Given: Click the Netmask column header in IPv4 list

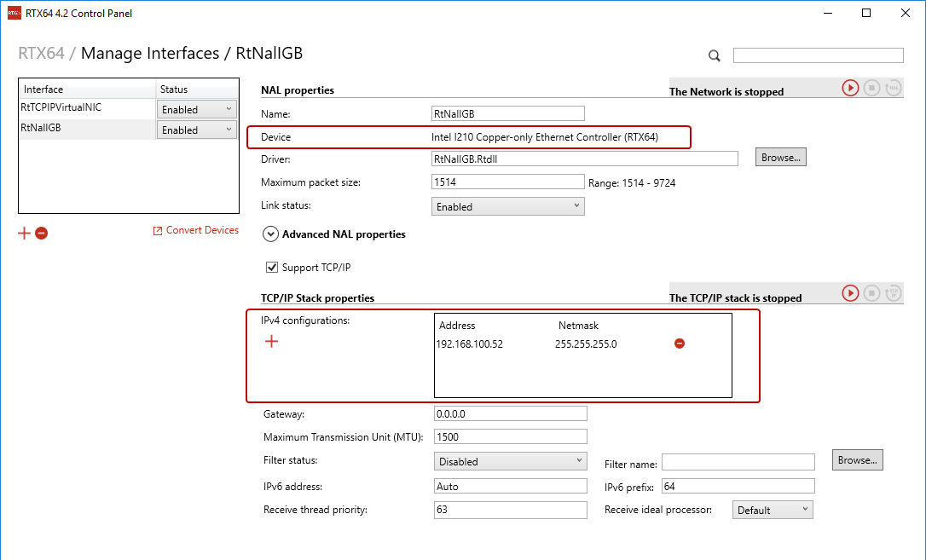Looking at the screenshot, I should [578, 325].
